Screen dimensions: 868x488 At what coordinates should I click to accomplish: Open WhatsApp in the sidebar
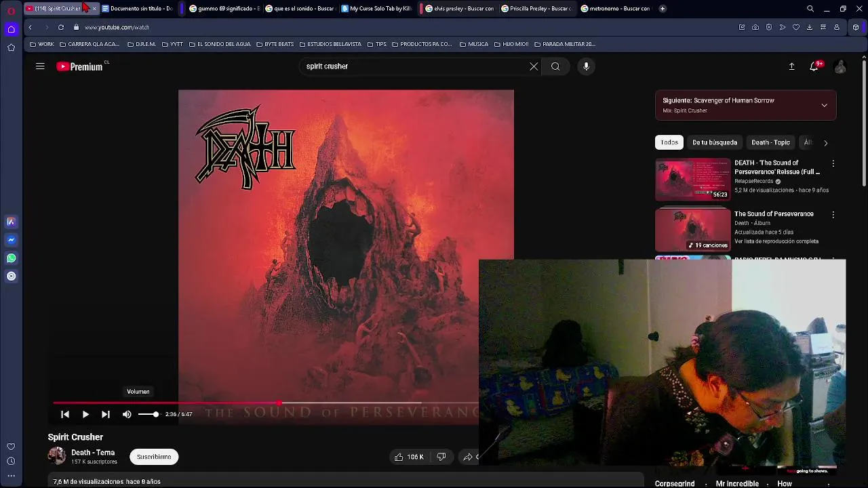point(11,258)
